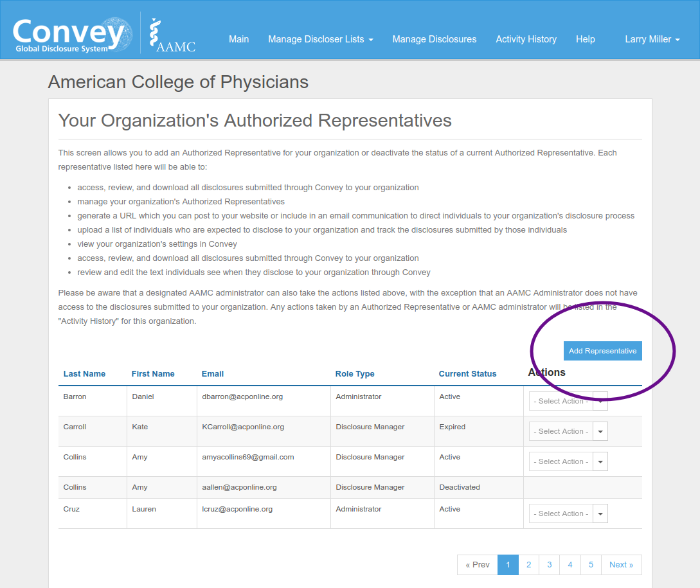Click the first name Kate
The width and height of the screenshot is (700, 588).
139,427
